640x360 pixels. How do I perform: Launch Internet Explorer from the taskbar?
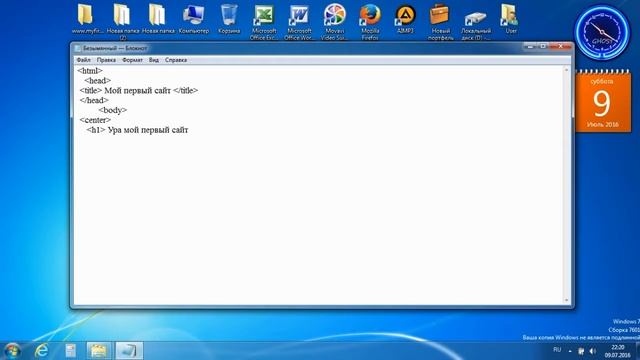(x=42, y=351)
